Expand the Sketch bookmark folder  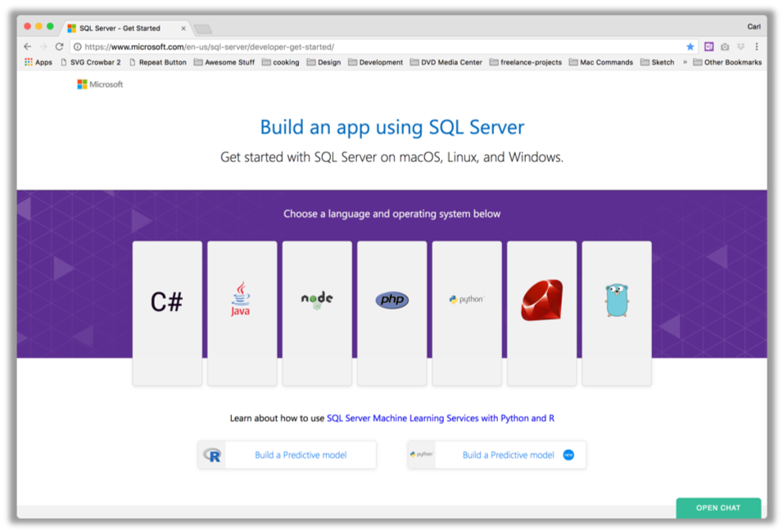657,62
